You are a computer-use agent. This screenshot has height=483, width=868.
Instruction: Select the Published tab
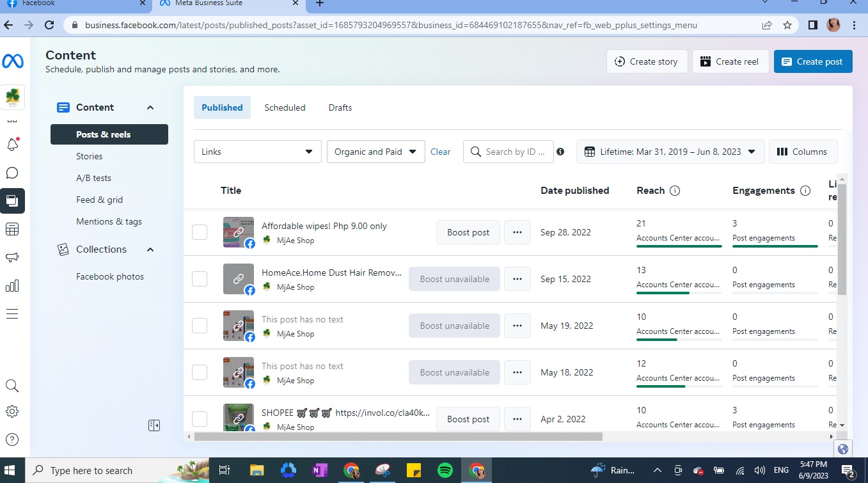click(222, 107)
